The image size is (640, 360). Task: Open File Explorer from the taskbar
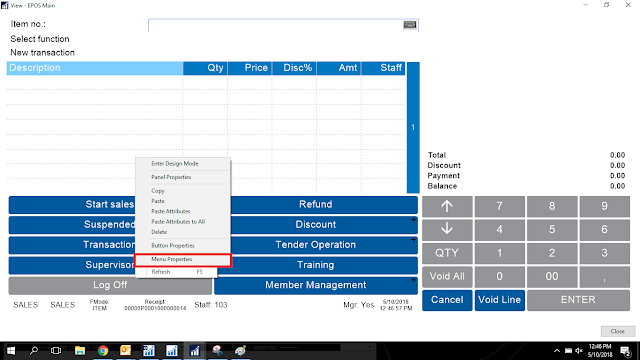80,351
